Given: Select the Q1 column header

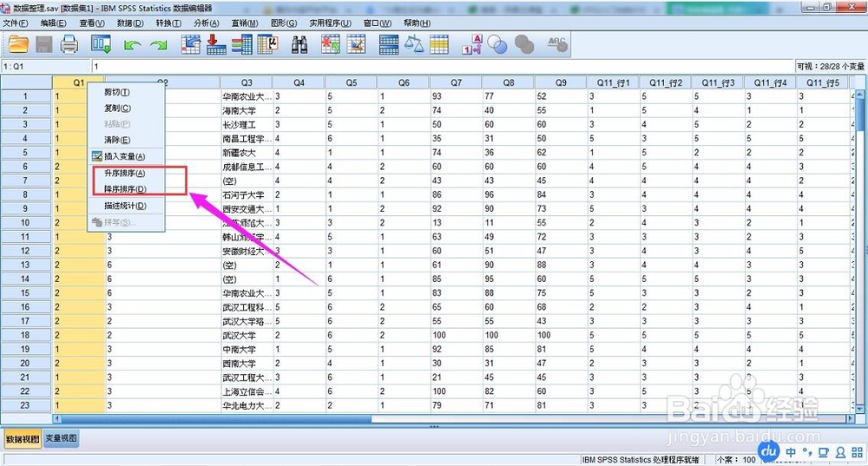Looking at the screenshot, I should 79,82.
